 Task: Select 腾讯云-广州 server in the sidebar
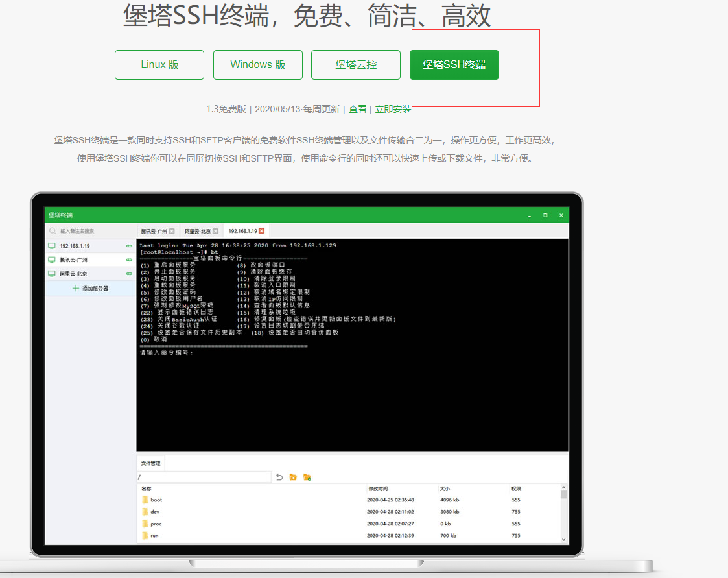pos(91,259)
